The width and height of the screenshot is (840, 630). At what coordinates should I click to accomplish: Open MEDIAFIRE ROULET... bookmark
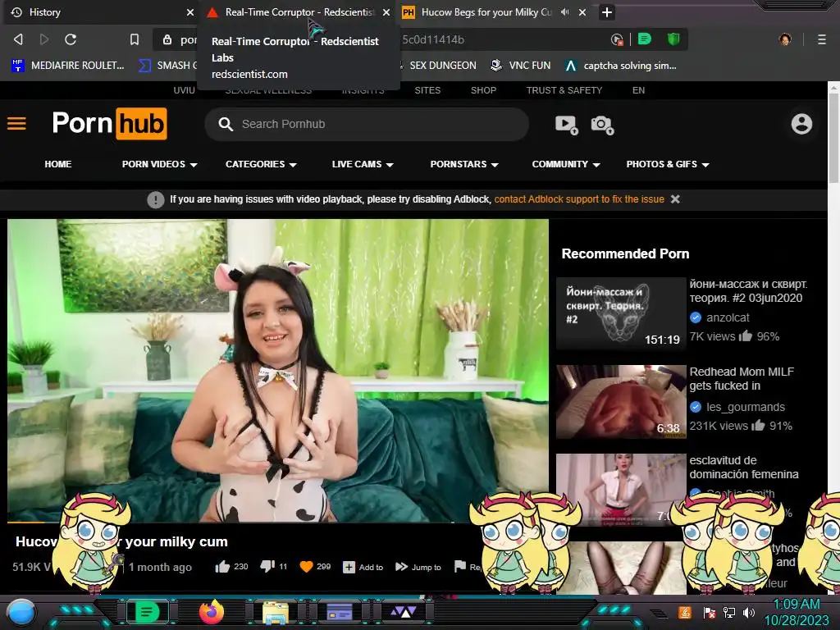coord(68,66)
